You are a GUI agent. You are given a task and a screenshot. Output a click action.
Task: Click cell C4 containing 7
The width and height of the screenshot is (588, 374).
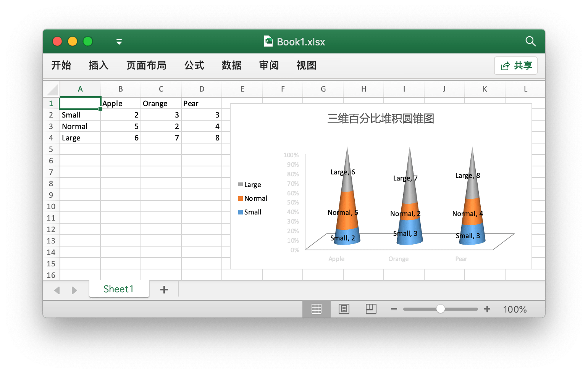161,138
